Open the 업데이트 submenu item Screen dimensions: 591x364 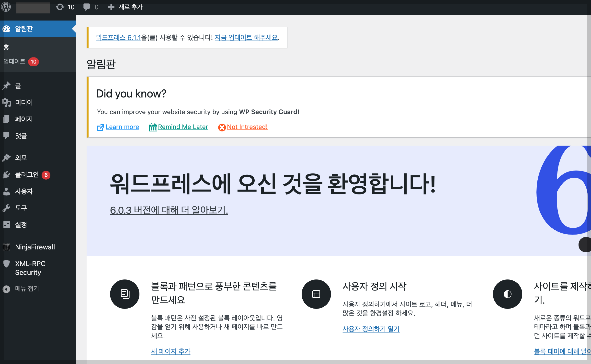[x=15, y=61]
